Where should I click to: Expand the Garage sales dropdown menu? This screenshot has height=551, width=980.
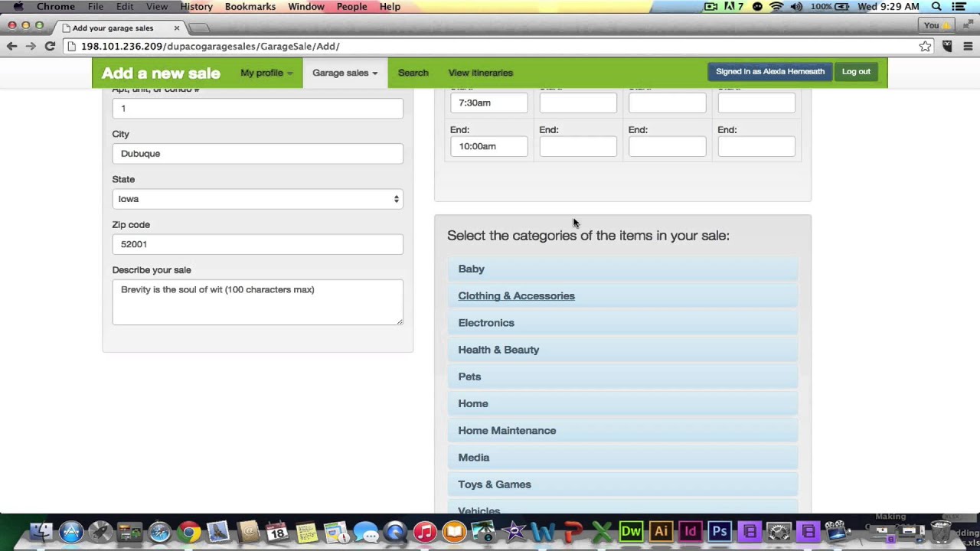(x=345, y=73)
